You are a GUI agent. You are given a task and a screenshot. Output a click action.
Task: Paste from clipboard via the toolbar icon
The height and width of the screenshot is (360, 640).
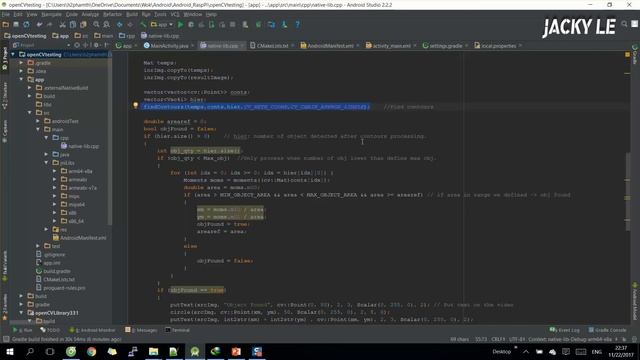(83, 24)
